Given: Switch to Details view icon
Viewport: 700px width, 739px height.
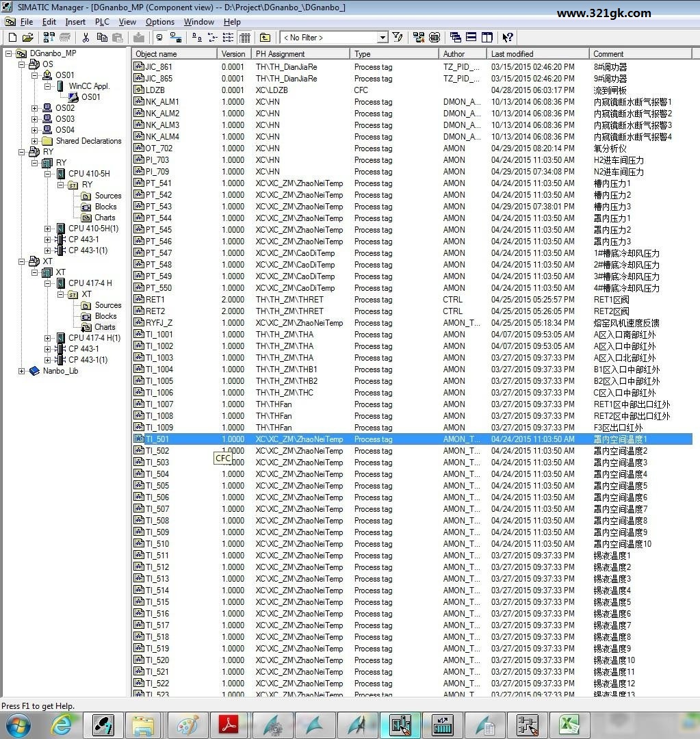Looking at the screenshot, I should pos(245,37).
